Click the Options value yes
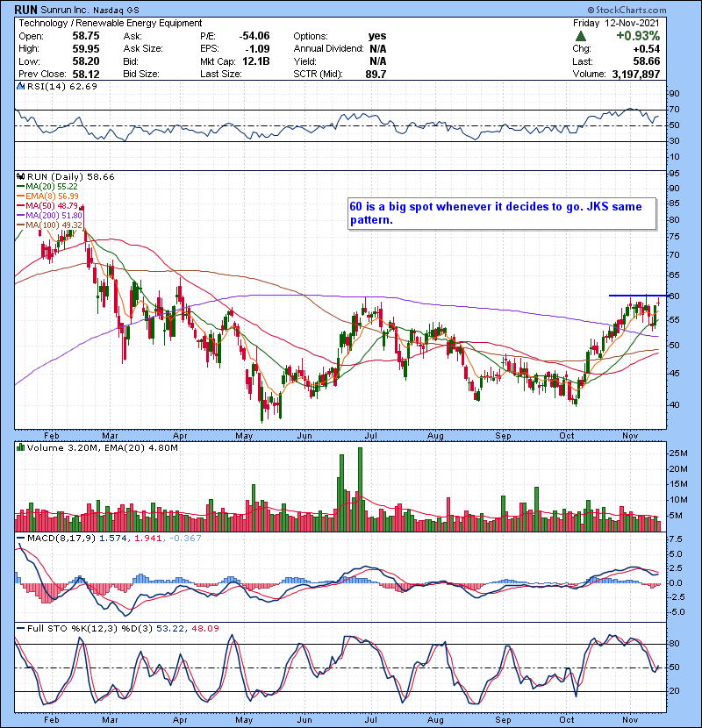 (x=377, y=36)
